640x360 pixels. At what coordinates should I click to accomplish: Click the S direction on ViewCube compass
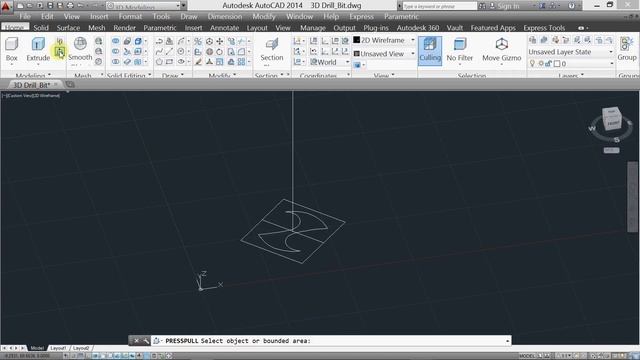pos(616,140)
